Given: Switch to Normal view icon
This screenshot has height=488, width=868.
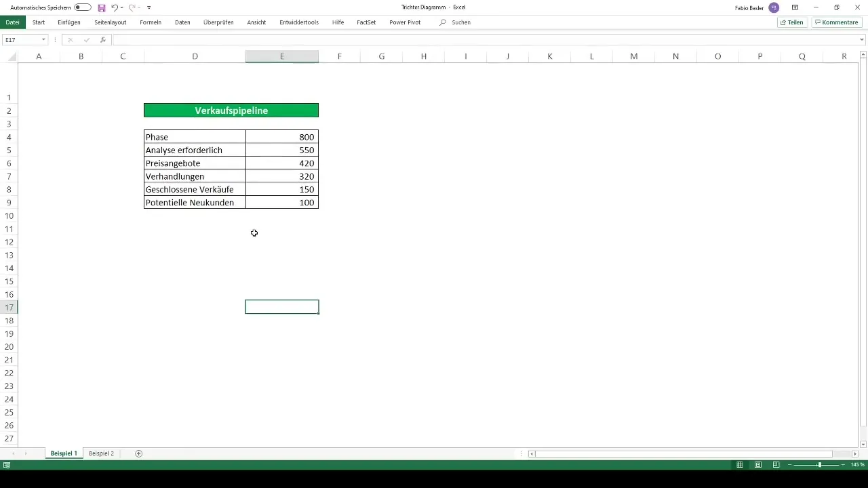Looking at the screenshot, I should pos(740,465).
